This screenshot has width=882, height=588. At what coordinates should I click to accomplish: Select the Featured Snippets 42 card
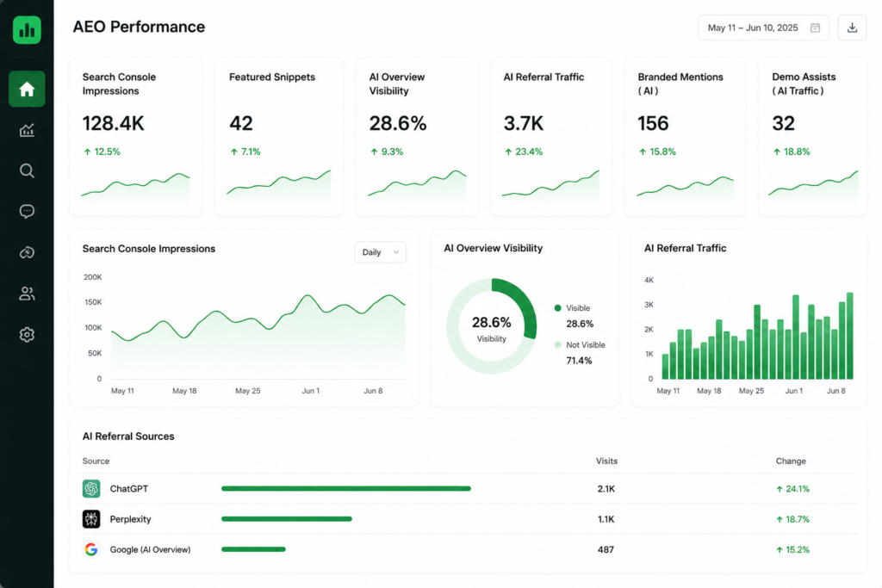pos(279,137)
